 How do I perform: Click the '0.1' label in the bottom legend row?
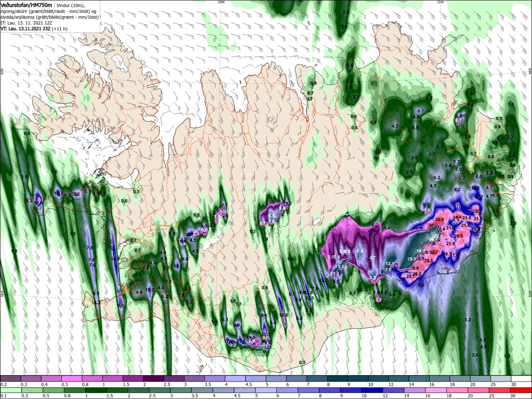point(3,397)
